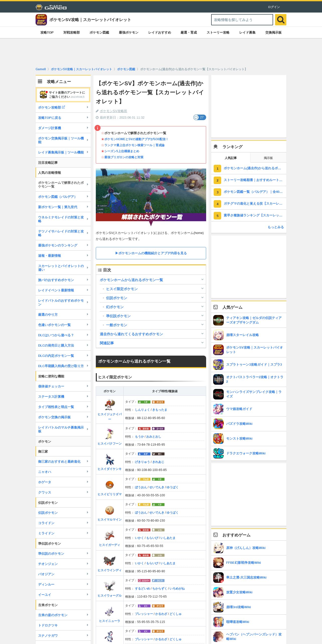Click ヒスイガーディ sprite image
The width and height of the screenshot is (322, 644).
[110, 535]
